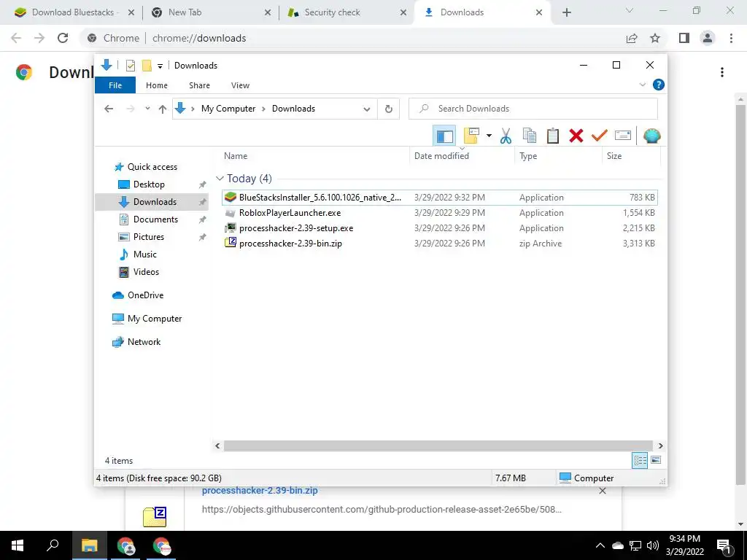
Task: Click the Search Downloads input field
Action: 533,109
